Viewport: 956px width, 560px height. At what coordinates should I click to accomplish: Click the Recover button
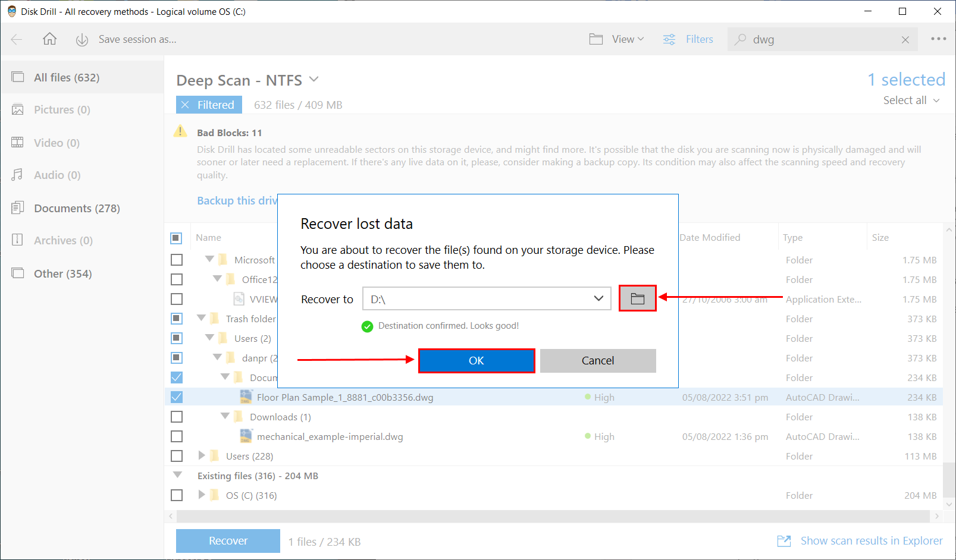pyautogui.click(x=228, y=541)
